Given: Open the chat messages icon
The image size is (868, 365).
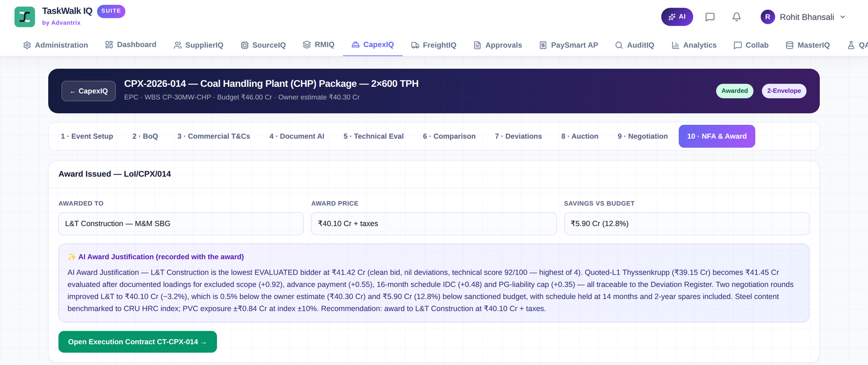Looking at the screenshot, I should pyautogui.click(x=710, y=17).
